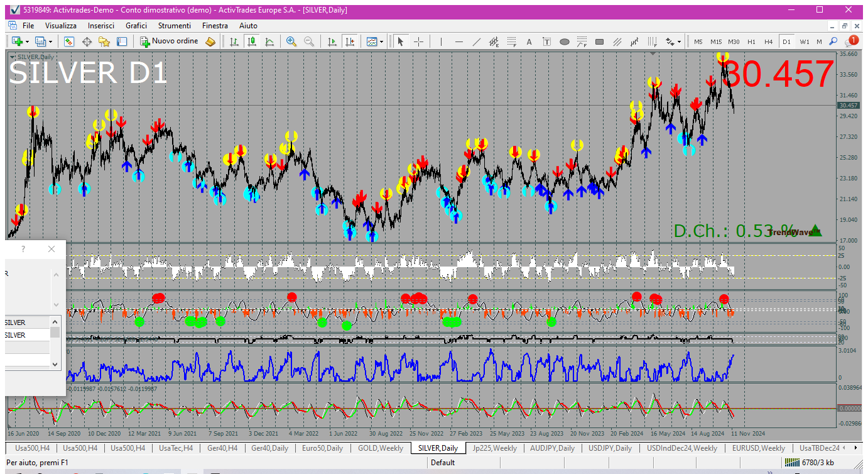868x474 pixels.
Task: Open the File menu
Action: pos(28,26)
